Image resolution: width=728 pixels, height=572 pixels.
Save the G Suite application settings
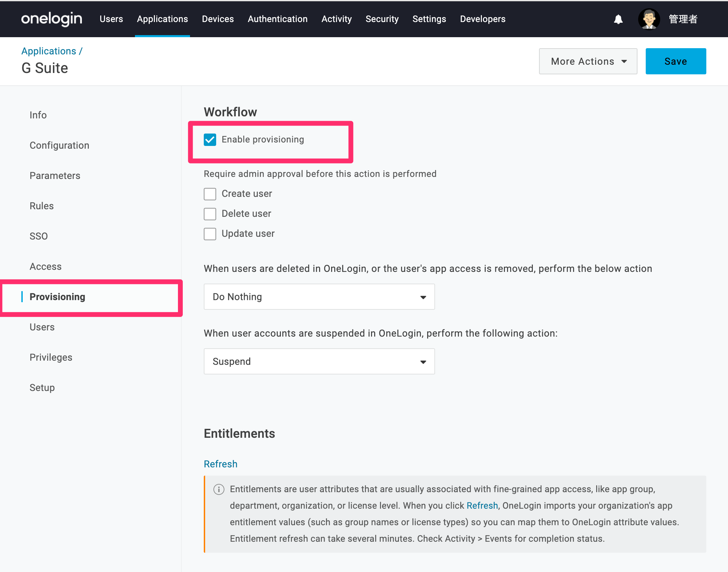point(676,61)
